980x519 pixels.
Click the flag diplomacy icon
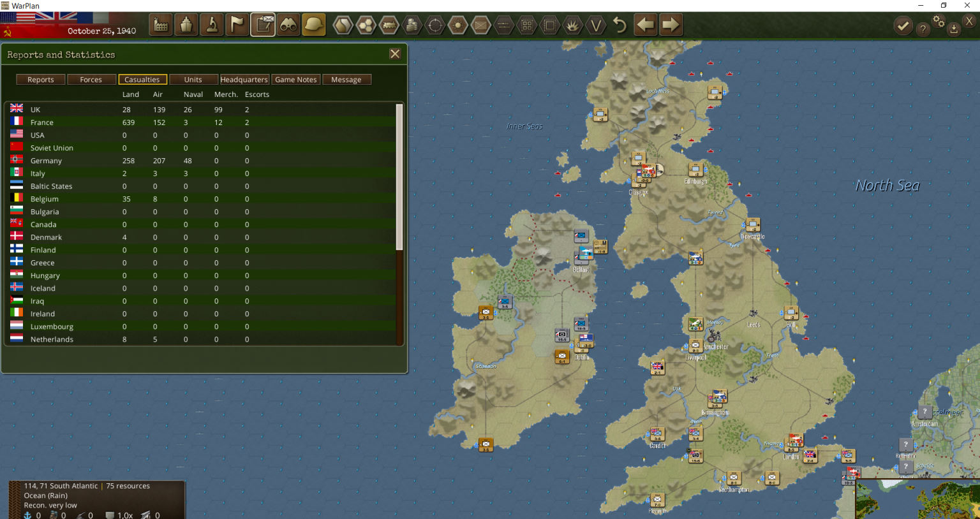point(237,26)
